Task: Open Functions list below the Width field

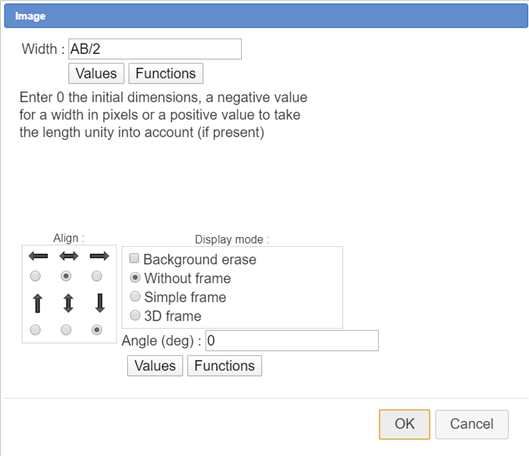Action: click(166, 73)
